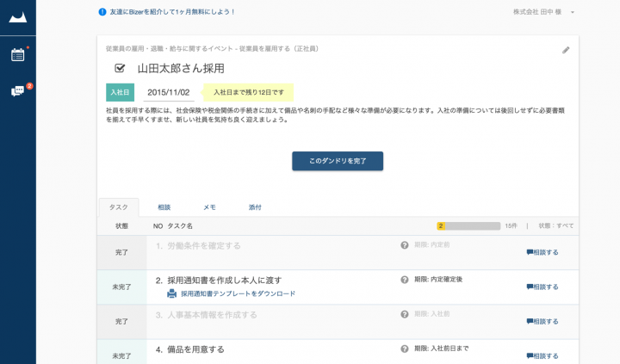This screenshot has height=364, width=620.
Task: Open the calendar task list icon in the sidebar
Action: [18, 54]
